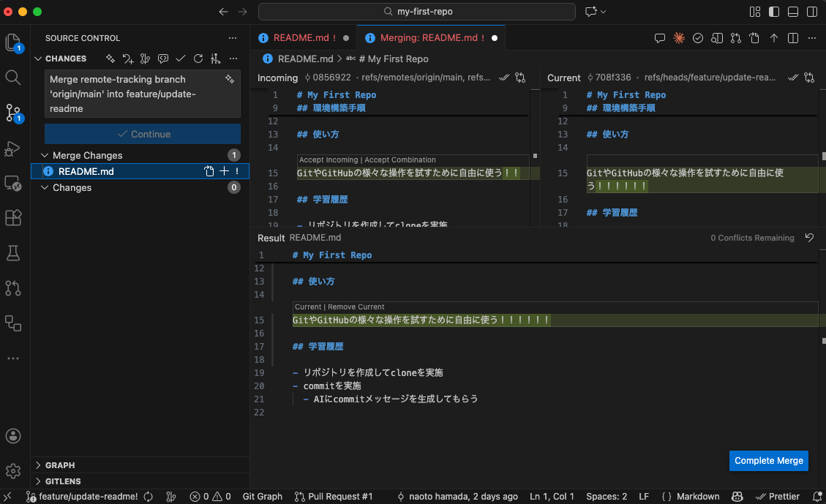Click the errors and warnings indicator in status bar

pyautogui.click(x=211, y=496)
